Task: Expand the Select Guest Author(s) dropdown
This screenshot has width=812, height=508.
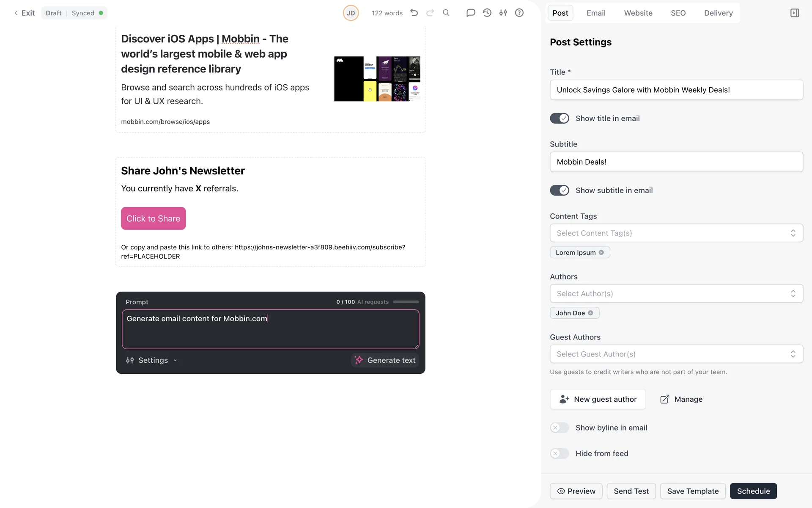Action: [676, 354]
